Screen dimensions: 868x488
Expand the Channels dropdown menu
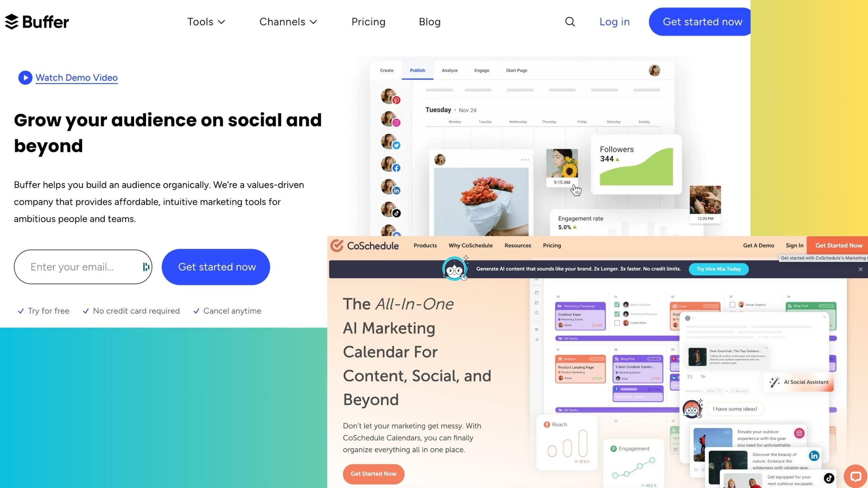click(x=289, y=21)
